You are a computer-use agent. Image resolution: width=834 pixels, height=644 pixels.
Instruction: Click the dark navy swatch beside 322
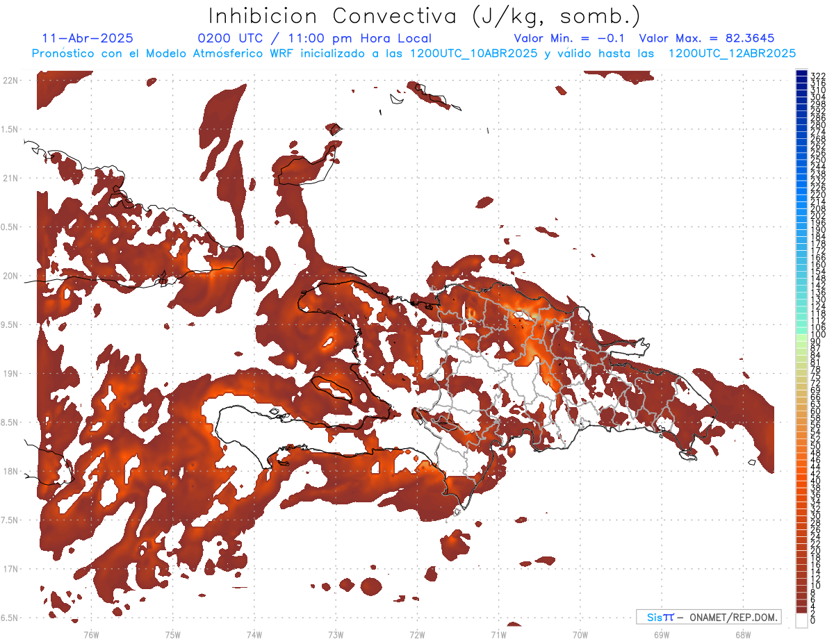[x=801, y=74]
